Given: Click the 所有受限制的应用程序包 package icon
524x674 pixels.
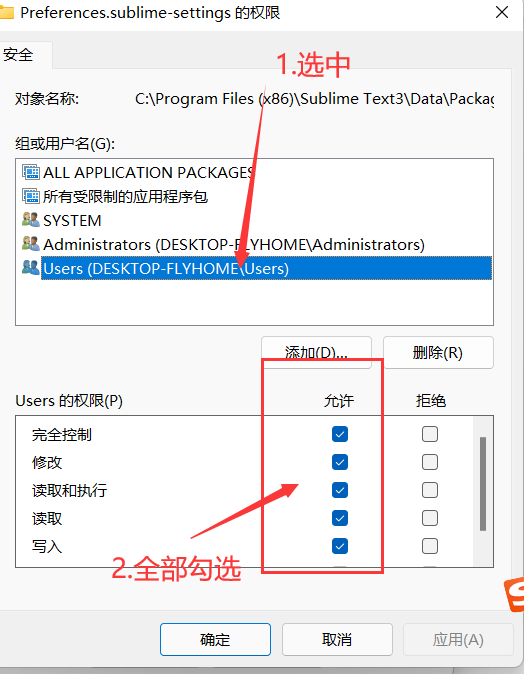Looking at the screenshot, I should (x=31, y=196).
